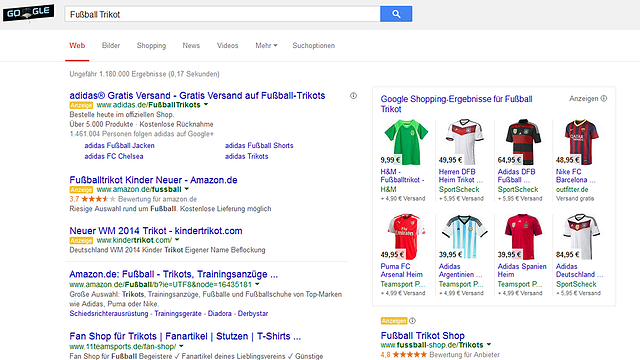Image resolution: width=640 pixels, height=360 pixels.
Task: Click the red Puma FC Arsenal jersey image
Action: (x=406, y=236)
